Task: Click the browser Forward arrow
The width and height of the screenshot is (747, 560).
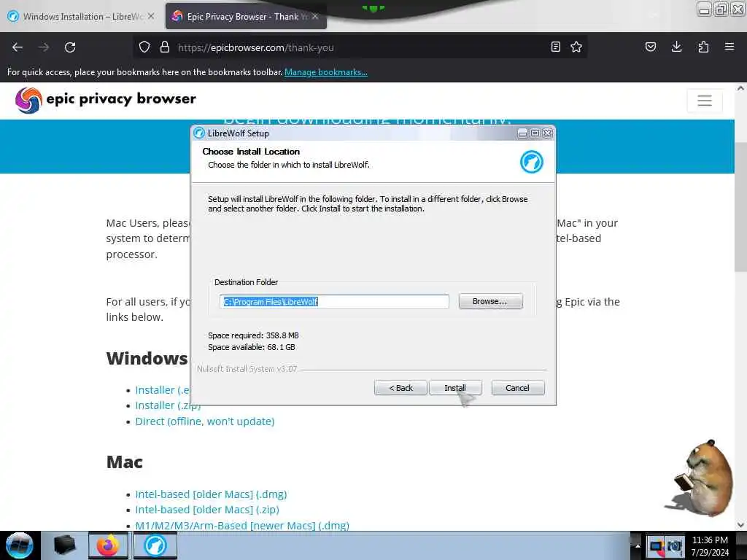Action: (44, 47)
